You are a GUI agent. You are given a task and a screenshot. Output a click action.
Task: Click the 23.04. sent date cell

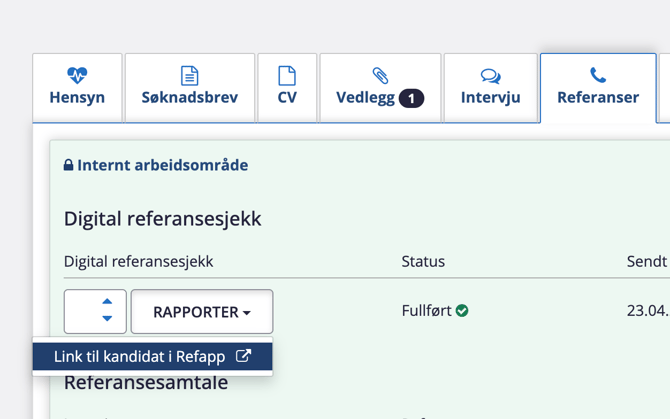coord(648,311)
